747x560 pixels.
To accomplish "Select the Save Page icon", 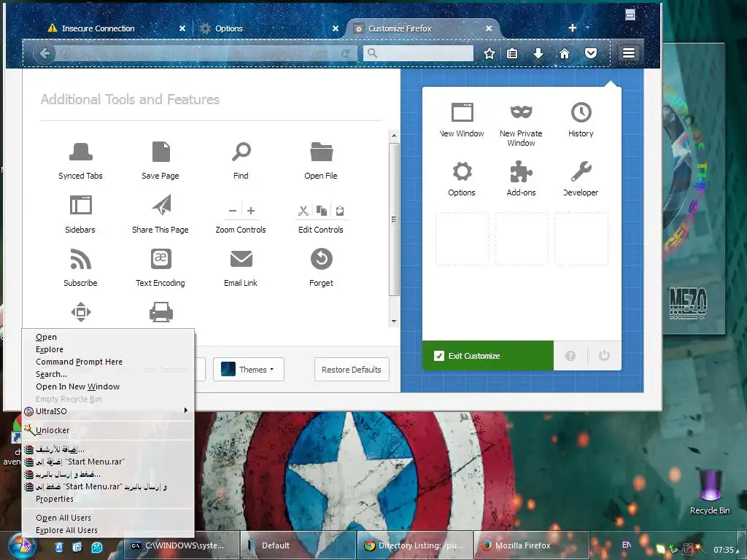I will pyautogui.click(x=160, y=152).
